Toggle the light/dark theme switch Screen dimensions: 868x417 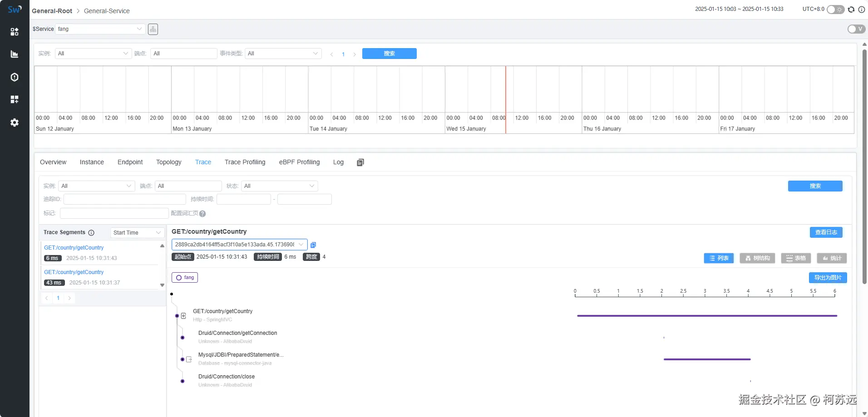click(835, 10)
